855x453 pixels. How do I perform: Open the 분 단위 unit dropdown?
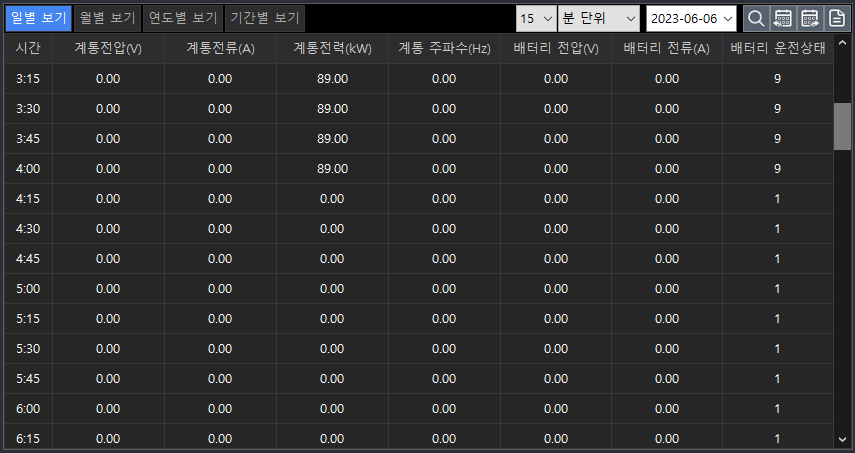coord(599,19)
